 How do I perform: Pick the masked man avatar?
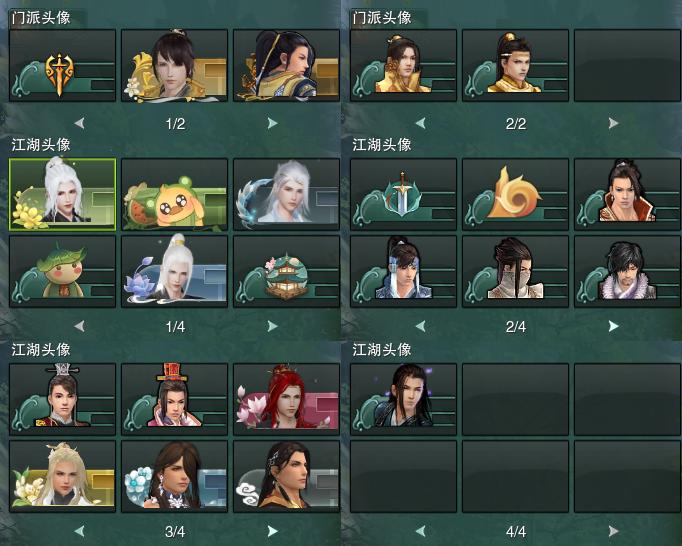point(515,271)
